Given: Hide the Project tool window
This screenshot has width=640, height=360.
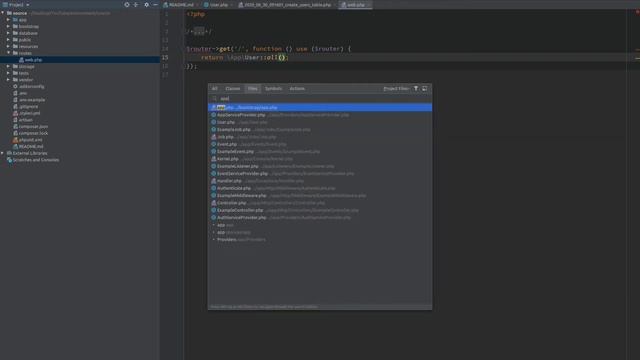Looking at the screenshot, I should (156, 4).
